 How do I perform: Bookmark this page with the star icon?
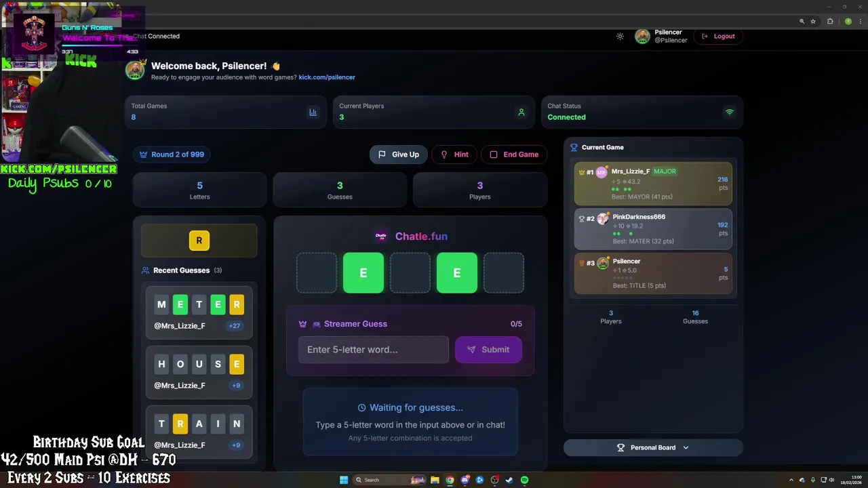coord(813,21)
